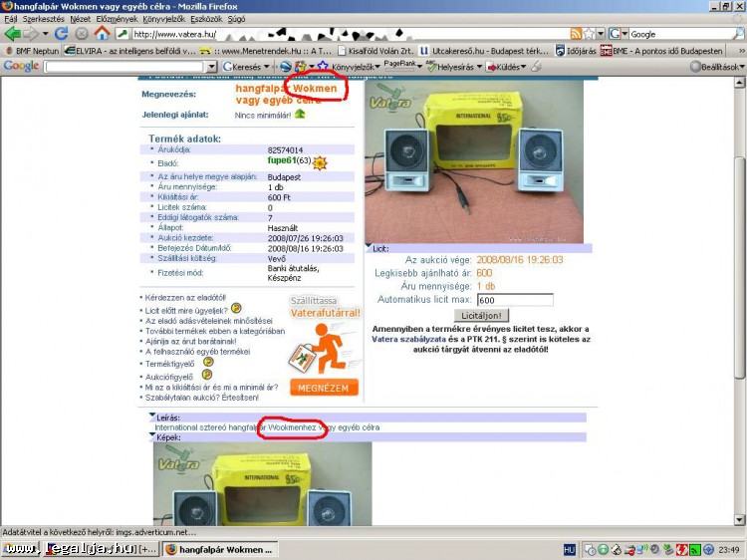
Task: Click the RSS feed icon in address bar
Action: pos(576,34)
